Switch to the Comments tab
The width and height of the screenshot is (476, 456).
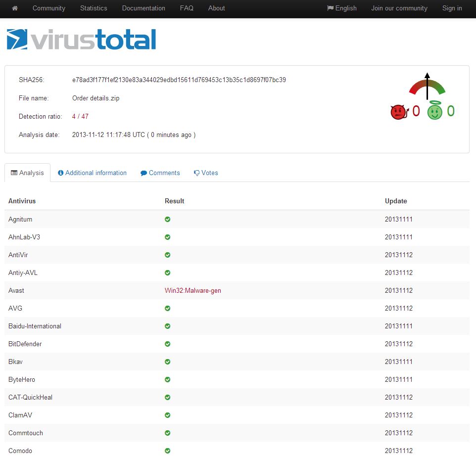pyautogui.click(x=160, y=173)
